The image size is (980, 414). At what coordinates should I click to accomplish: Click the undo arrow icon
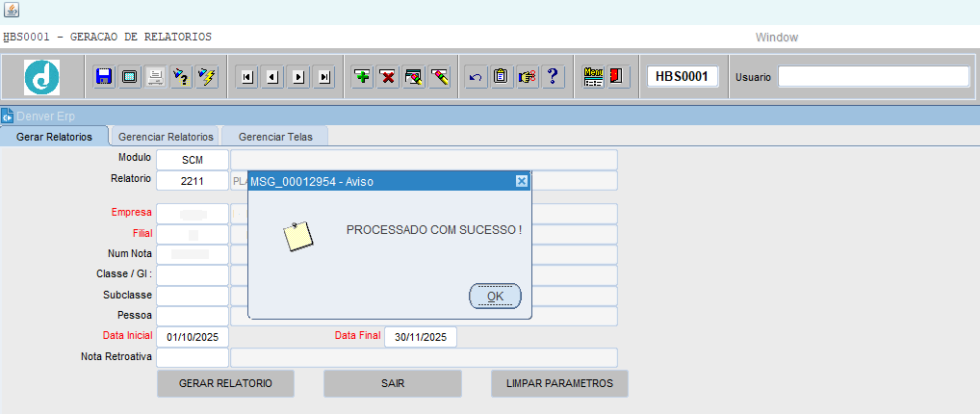pyautogui.click(x=476, y=77)
